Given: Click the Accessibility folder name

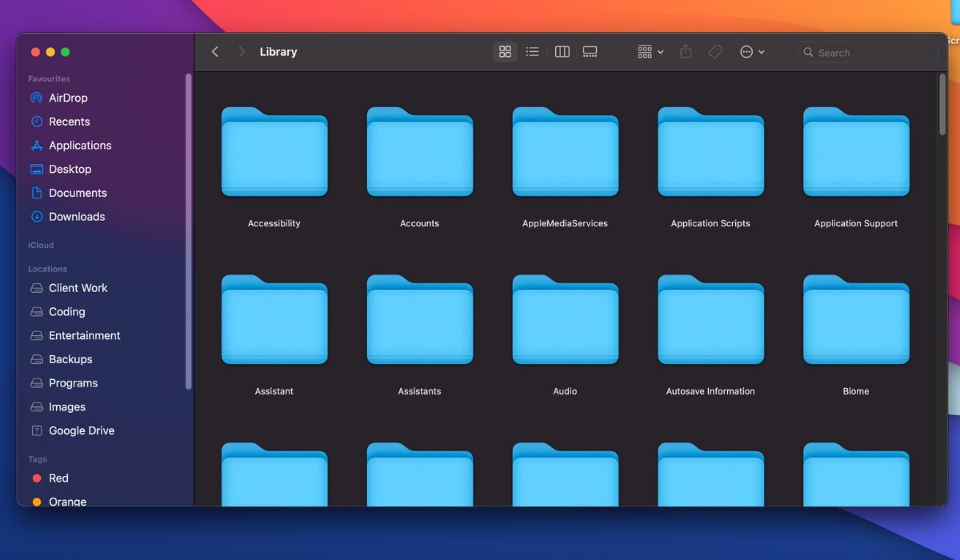Looking at the screenshot, I should pos(274,223).
